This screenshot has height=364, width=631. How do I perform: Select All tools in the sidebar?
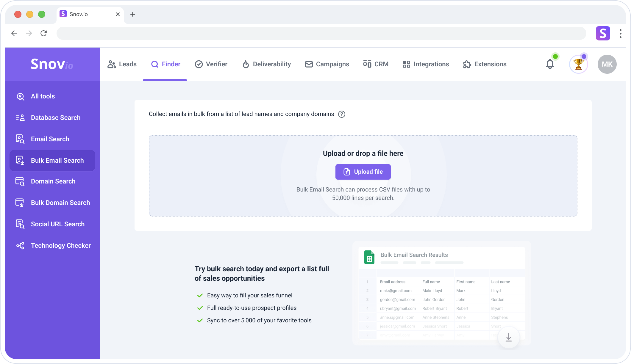(x=43, y=96)
